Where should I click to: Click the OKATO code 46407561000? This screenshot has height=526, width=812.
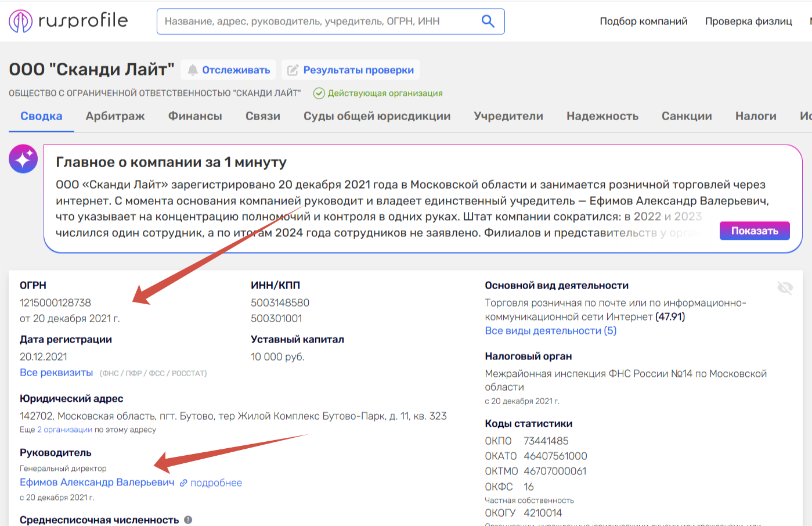[x=555, y=456]
